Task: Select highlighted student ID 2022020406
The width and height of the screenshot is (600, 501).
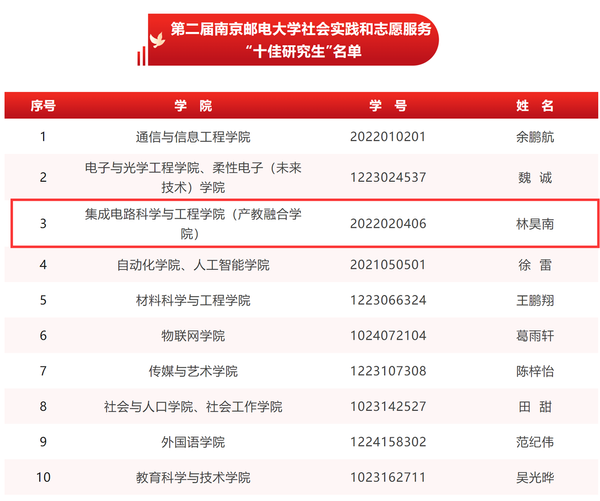Action: click(388, 223)
